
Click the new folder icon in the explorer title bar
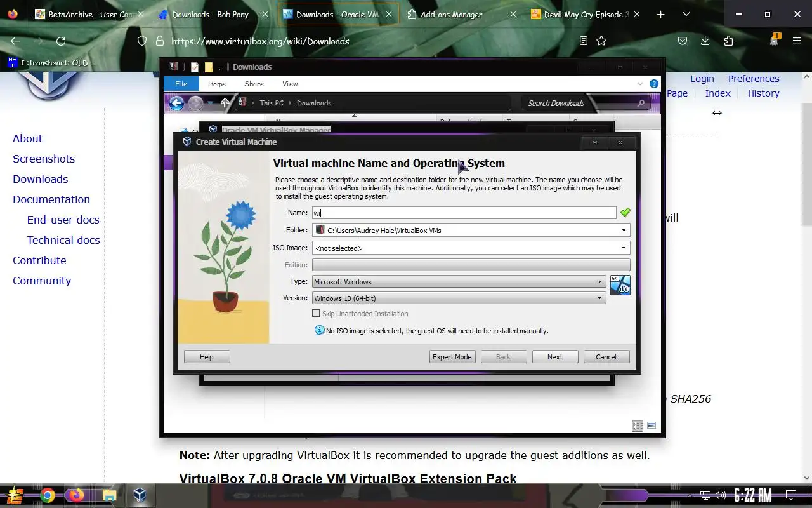(x=209, y=67)
